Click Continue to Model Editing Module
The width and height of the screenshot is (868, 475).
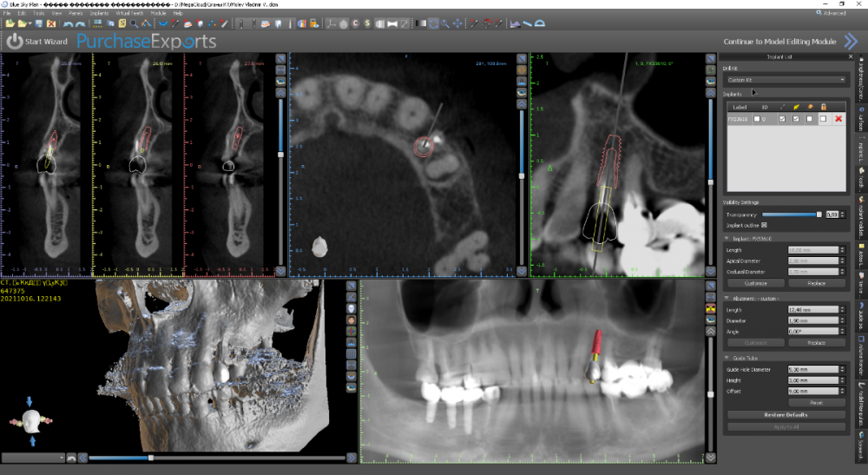(x=779, y=41)
